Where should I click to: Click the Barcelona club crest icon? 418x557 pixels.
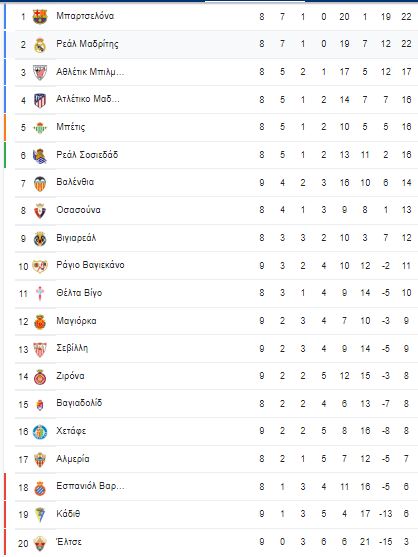(40, 16)
